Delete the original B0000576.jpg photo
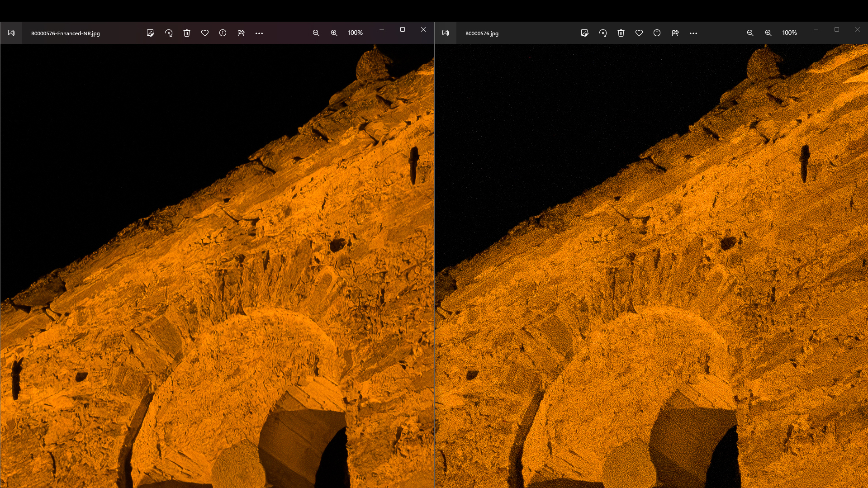868x488 pixels. (621, 33)
